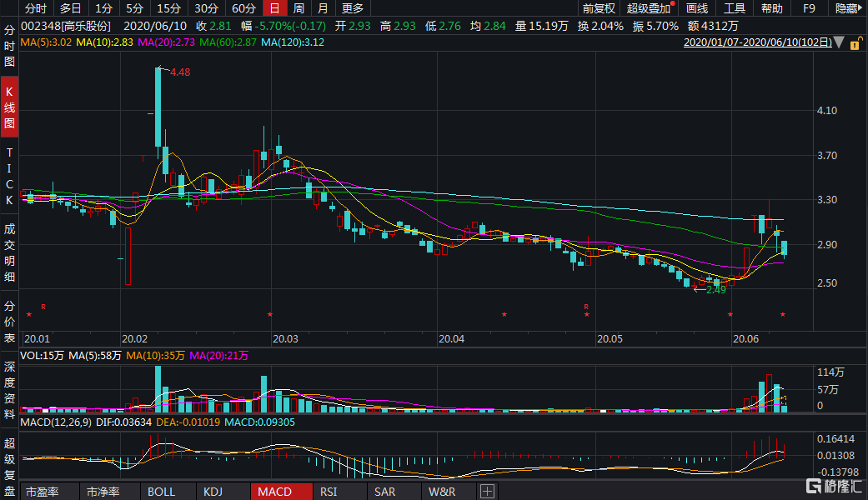Click the rightmost red star marker on the timeline
Viewport: 868px width, 500px height.
[783, 314]
